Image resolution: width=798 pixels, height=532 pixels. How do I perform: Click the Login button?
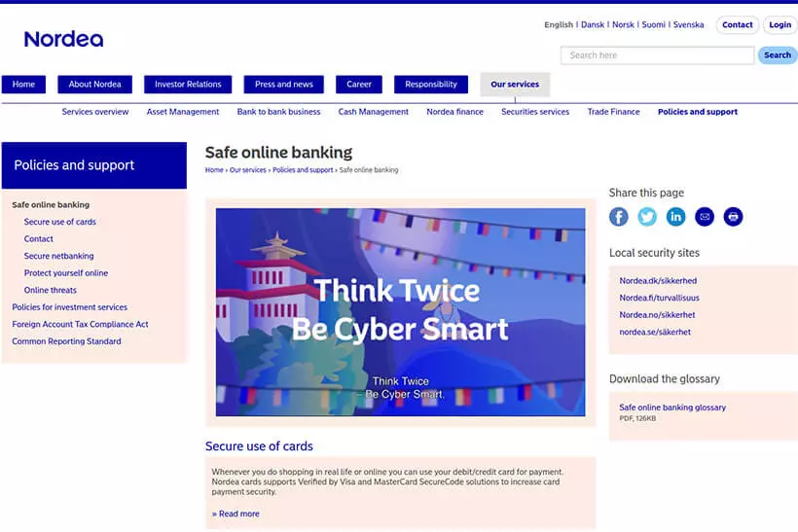(x=780, y=25)
